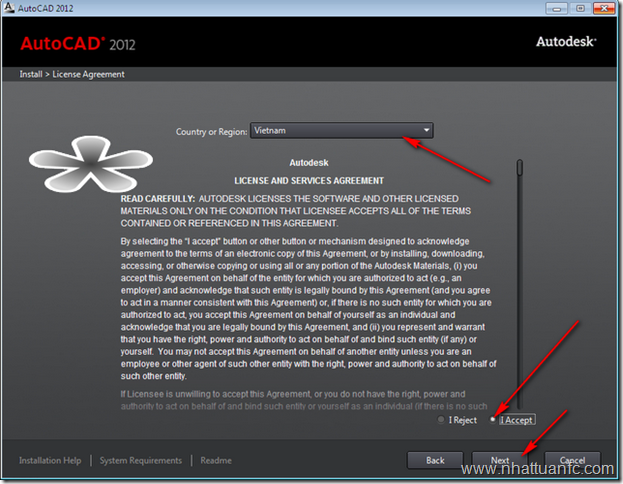Image resolution: width=623 pixels, height=484 pixels.
Task: Click the centered 'Autodesk' agreement title
Action: pyautogui.click(x=309, y=163)
